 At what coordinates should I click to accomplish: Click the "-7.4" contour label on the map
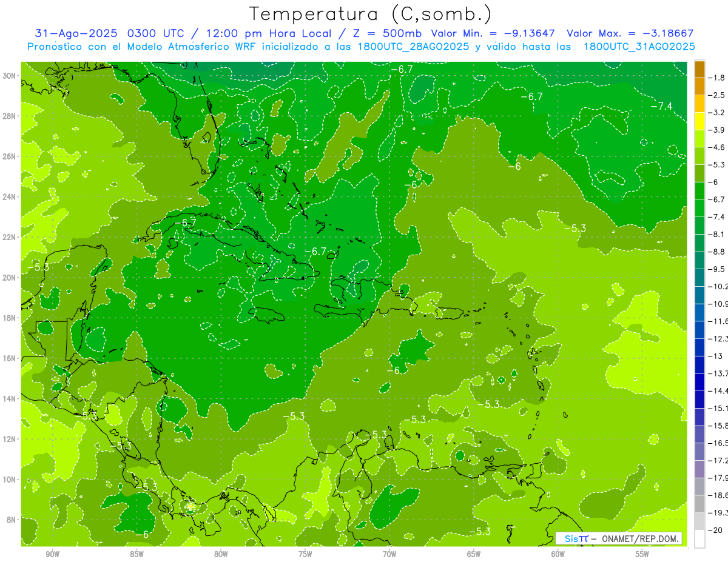pyautogui.click(x=661, y=106)
